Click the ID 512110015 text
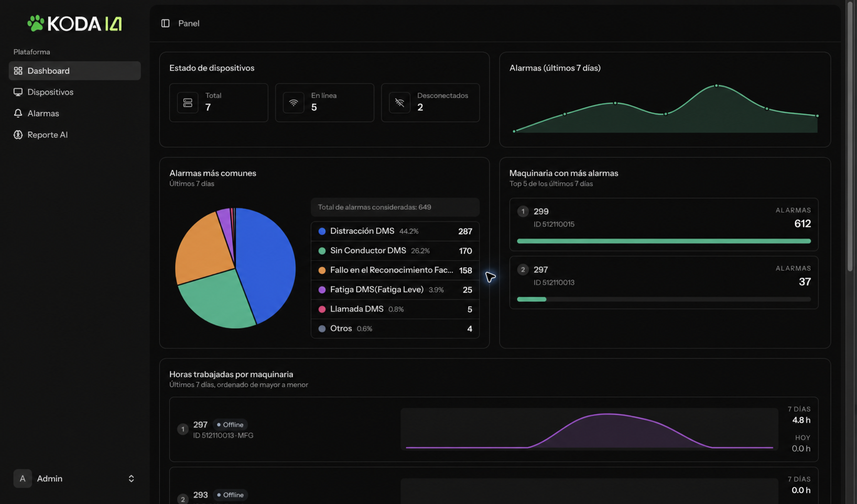The width and height of the screenshot is (857, 504). 554,224
